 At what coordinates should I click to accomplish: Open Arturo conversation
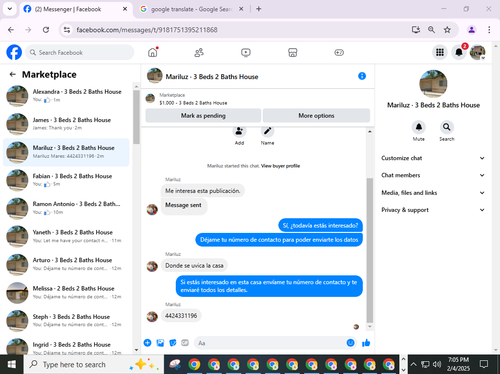[66, 264]
